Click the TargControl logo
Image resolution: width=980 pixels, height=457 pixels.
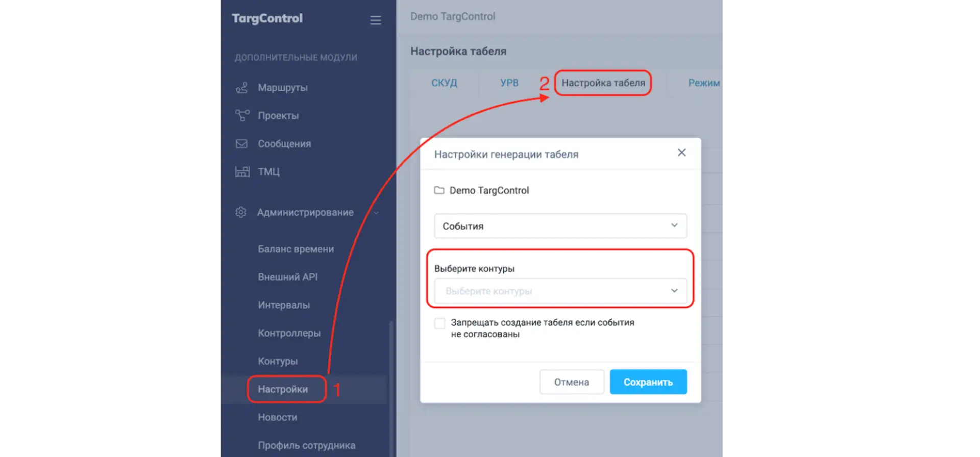(x=266, y=18)
